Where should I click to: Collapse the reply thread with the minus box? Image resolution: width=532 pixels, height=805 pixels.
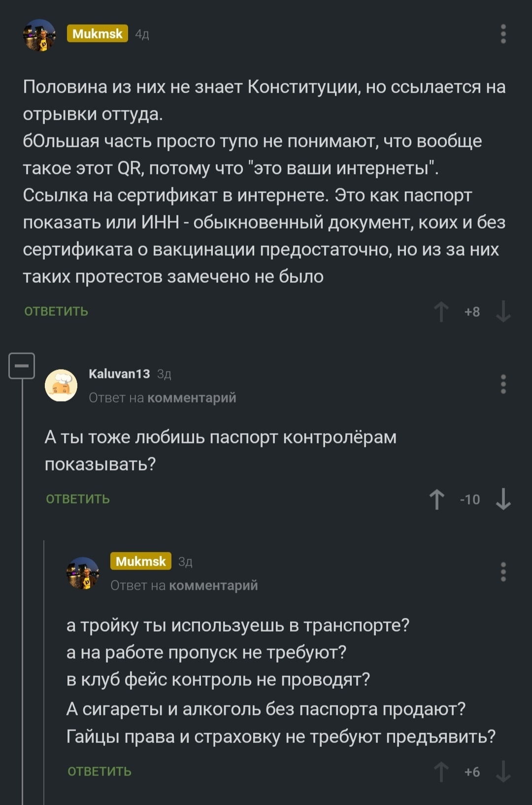click(22, 366)
